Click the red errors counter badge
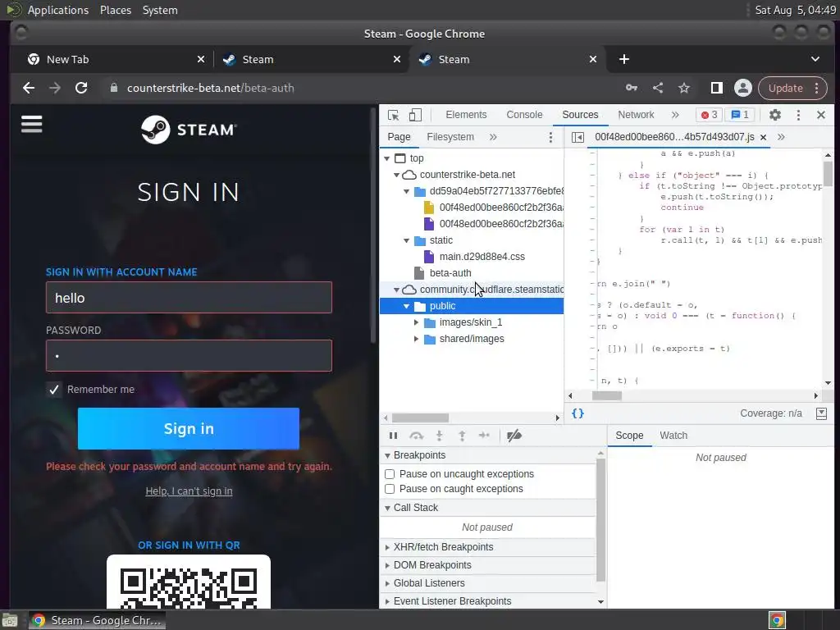Viewport: 840px width, 630px height. point(709,115)
